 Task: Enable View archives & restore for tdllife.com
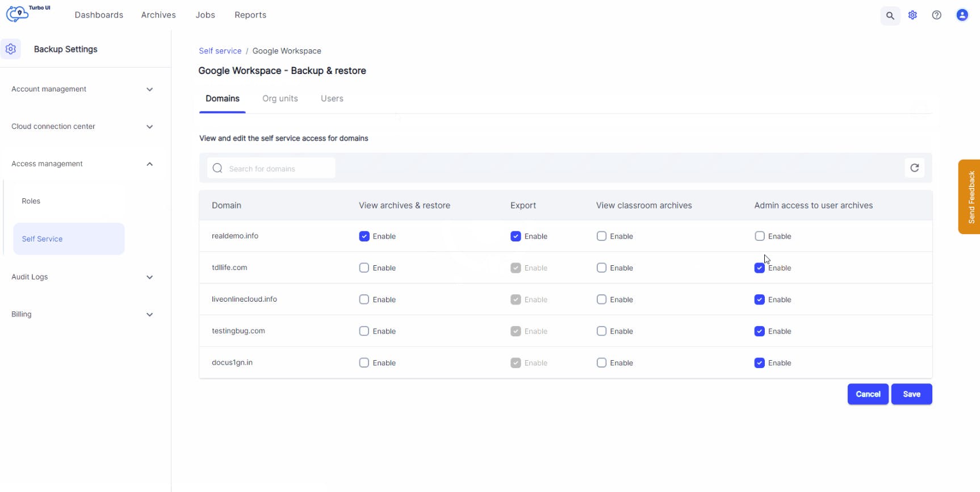364,268
